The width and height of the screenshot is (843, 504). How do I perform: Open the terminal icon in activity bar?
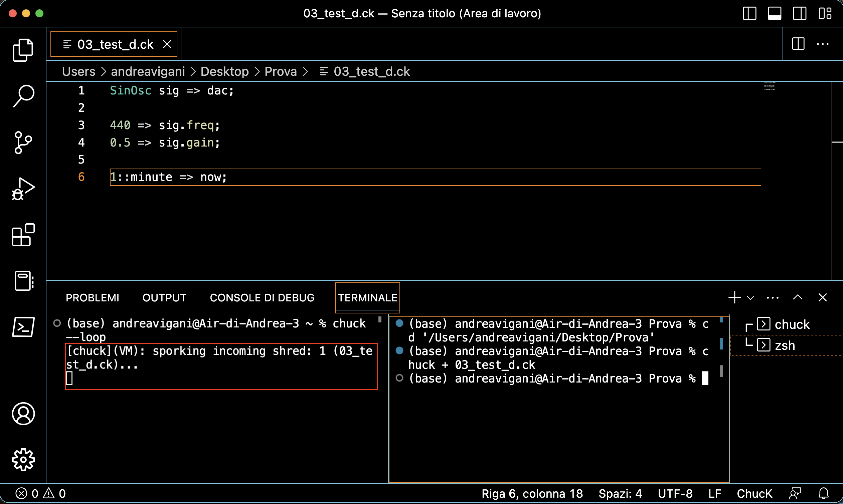pyautogui.click(x=23, y=327)
